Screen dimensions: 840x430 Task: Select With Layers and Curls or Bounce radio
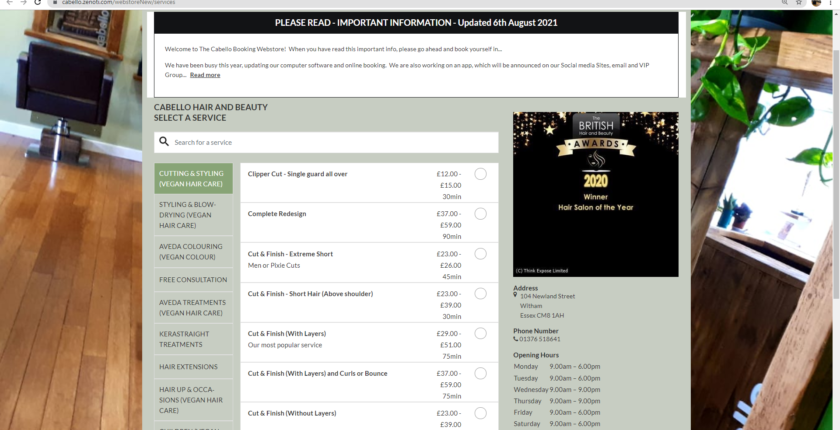(x=481, y=373)
